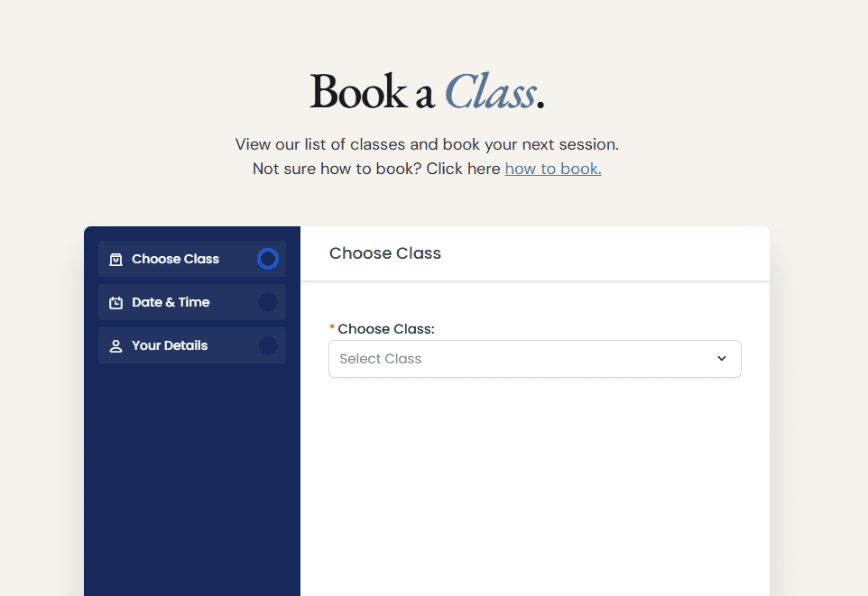Click the "Choose Class:" field label
868x596 pixels.
386,329
